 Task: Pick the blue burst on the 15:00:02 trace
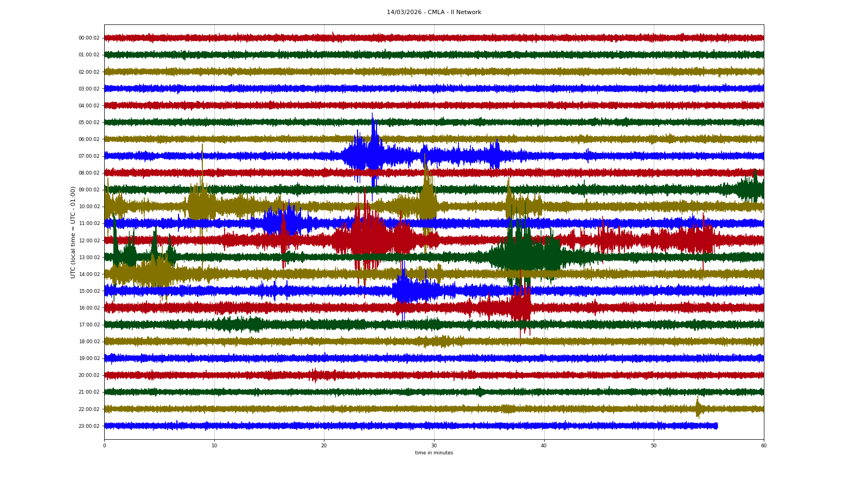[x=410, y=291]
